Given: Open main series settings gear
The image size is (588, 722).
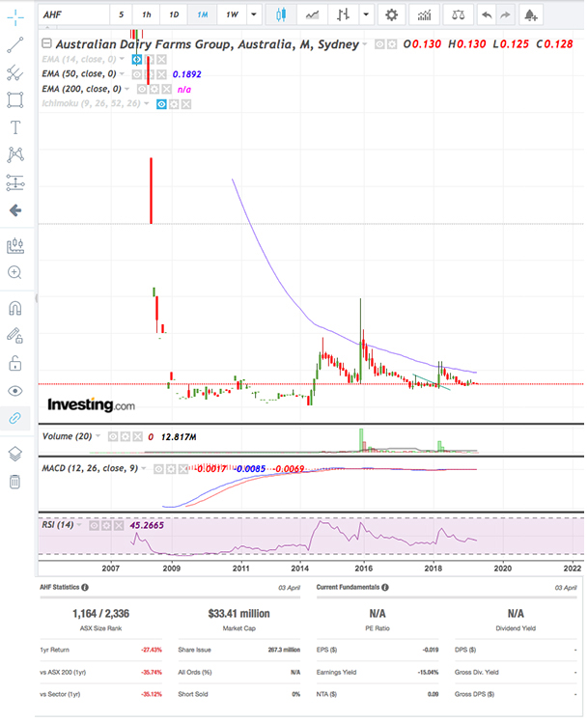Looking at the screenshot, I should click(x=391, y=44).
